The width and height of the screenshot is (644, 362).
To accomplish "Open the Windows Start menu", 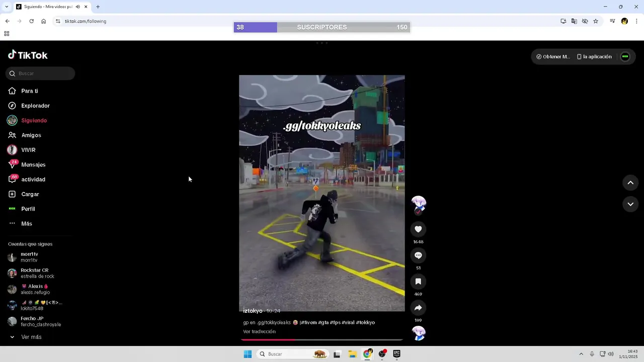I will pyautogui.click(x=248, y=354).
